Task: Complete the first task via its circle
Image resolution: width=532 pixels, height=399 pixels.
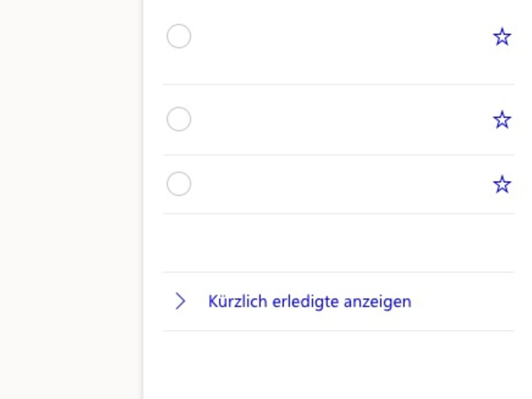Action: 178,35
